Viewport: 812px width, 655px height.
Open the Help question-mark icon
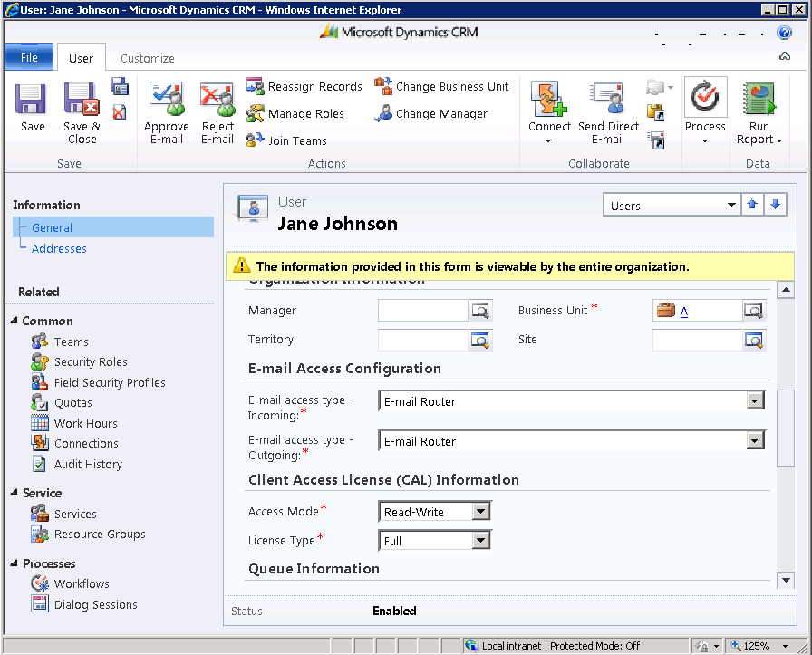[784, 32]
